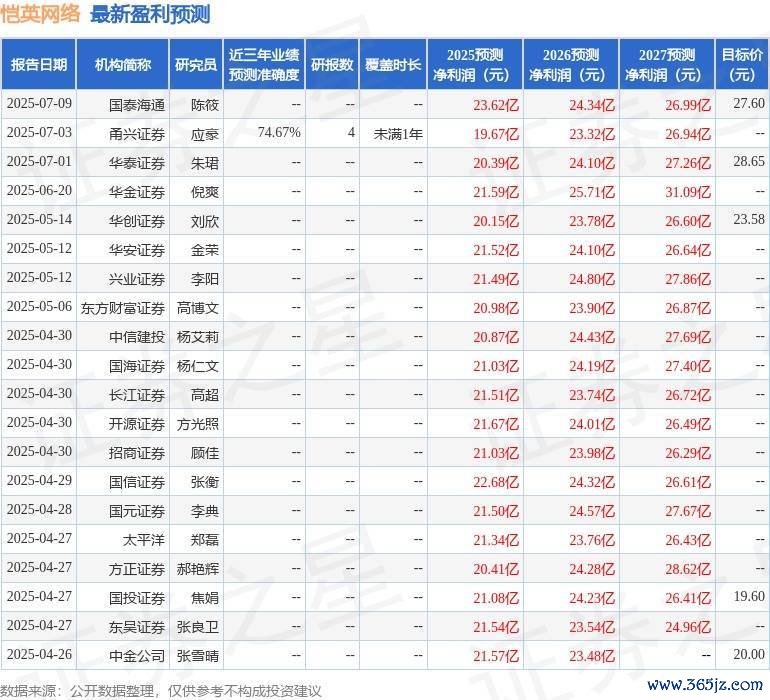Click coverage duration 未满1年
The image size is (770, 700).
[x=398, y=134]
